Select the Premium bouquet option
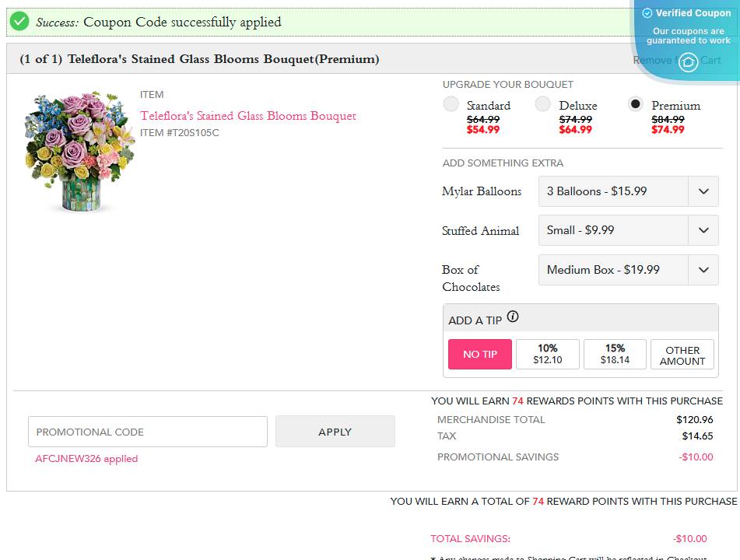Screen dimensions: 740x560 coord(636,103)
